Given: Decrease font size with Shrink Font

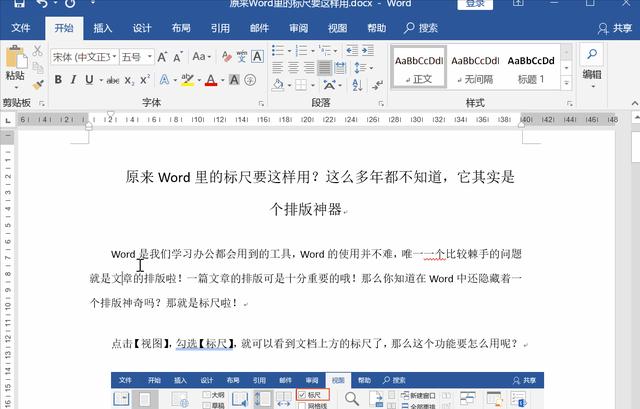Looking at the screenshot, I should pos(178,57).
